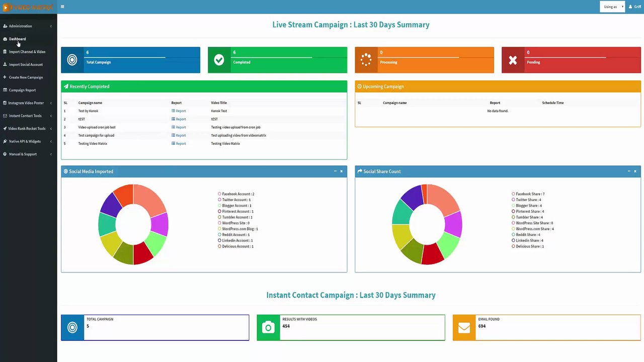The image size is (644, 362).
Task: Click the Upcoming Campaign clock icon
Action: click(x=360, y=86)
